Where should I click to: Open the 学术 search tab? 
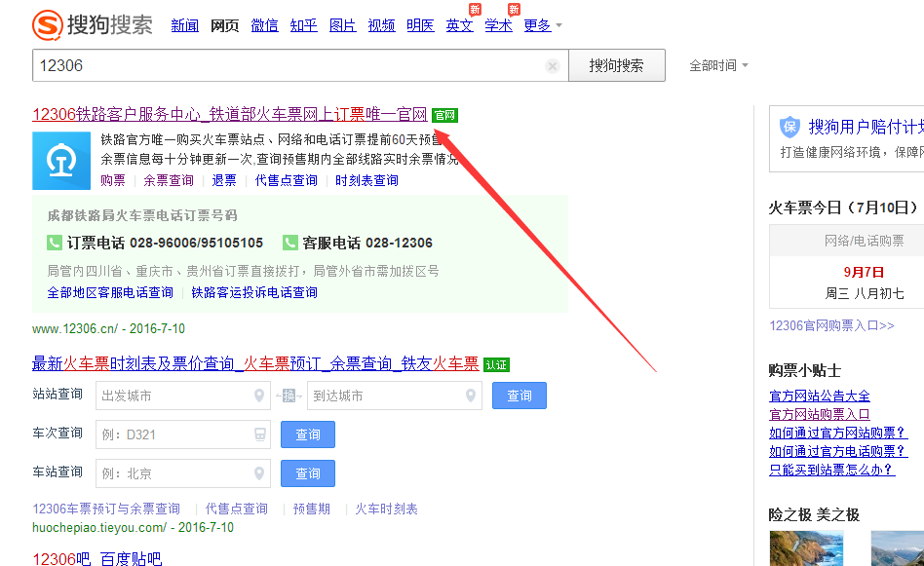(x=498, y=25)
